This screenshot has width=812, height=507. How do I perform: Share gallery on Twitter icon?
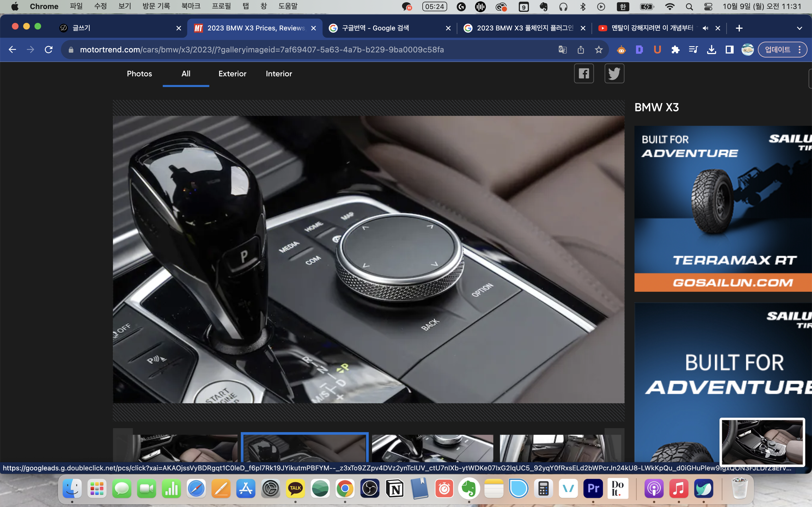tap(614, 74)
